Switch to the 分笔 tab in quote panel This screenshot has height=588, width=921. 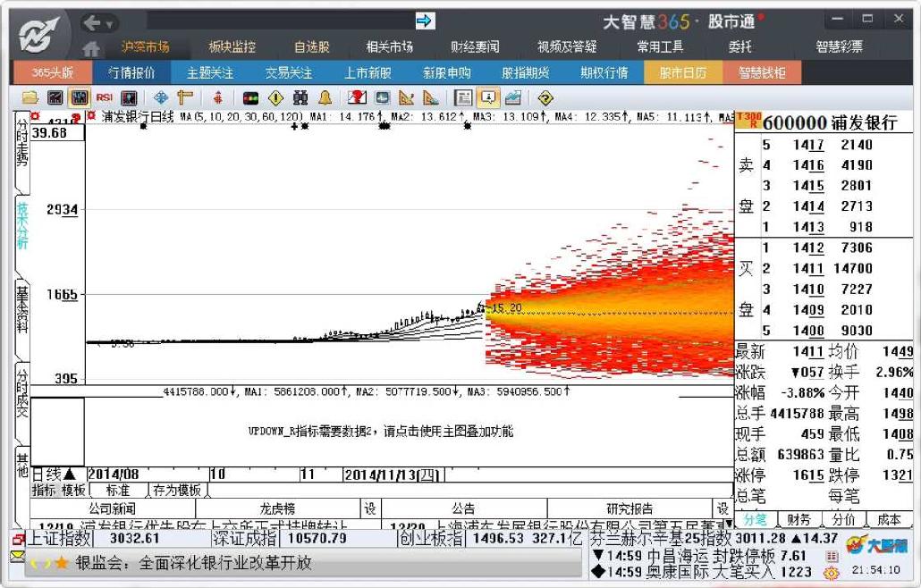point(755,519)
